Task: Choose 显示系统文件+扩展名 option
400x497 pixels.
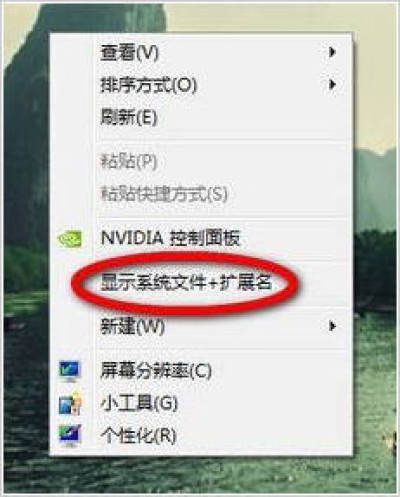Action: point(200,283)
